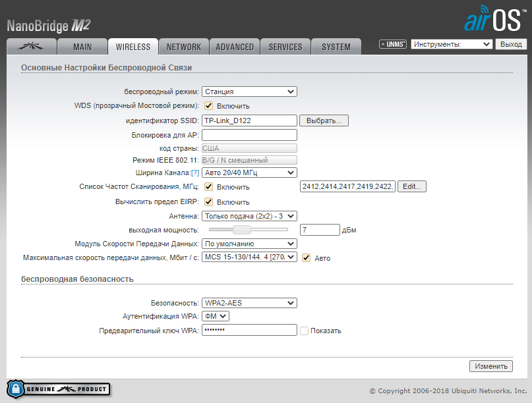
Task: Click the airOS logo
Action: coord(495,19)
